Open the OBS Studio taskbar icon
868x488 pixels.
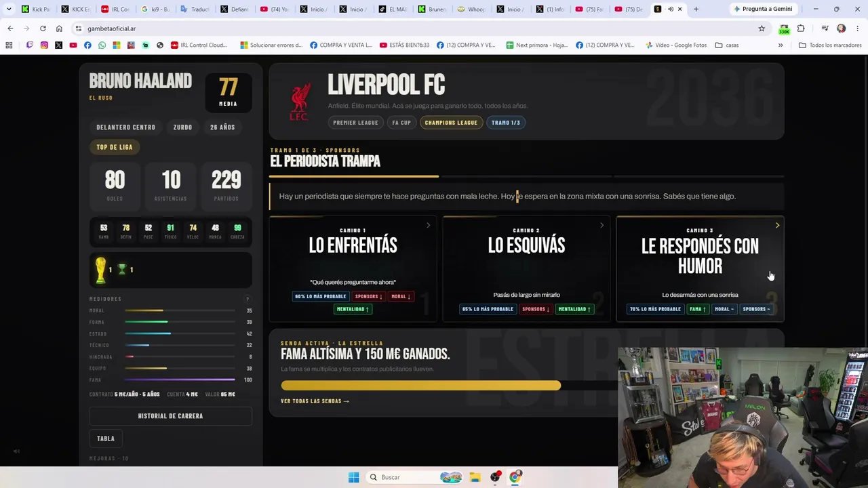coord(495,477)
